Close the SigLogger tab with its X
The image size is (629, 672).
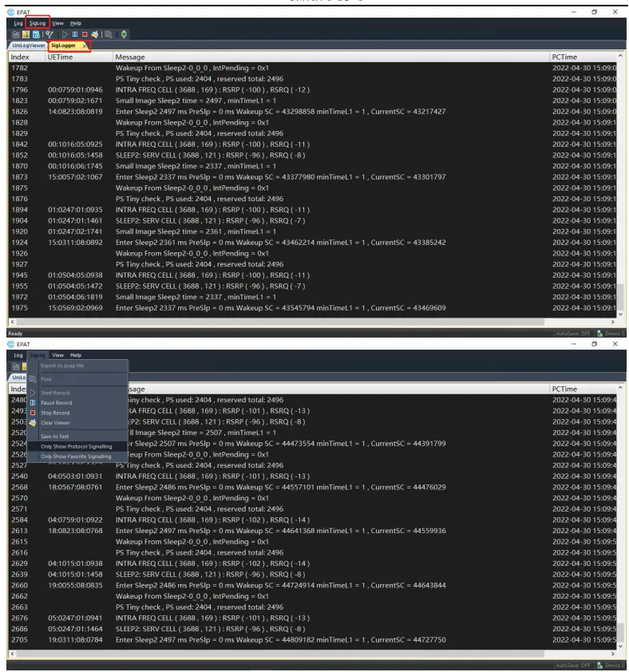tap(85, 45)
